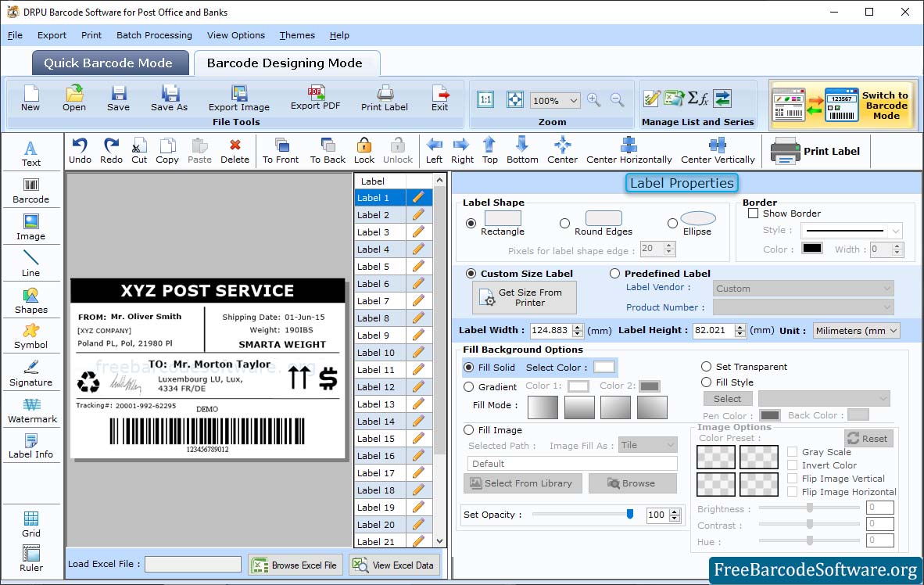
Task: Align object Center Vertically
Action: [x=717, y=150]
